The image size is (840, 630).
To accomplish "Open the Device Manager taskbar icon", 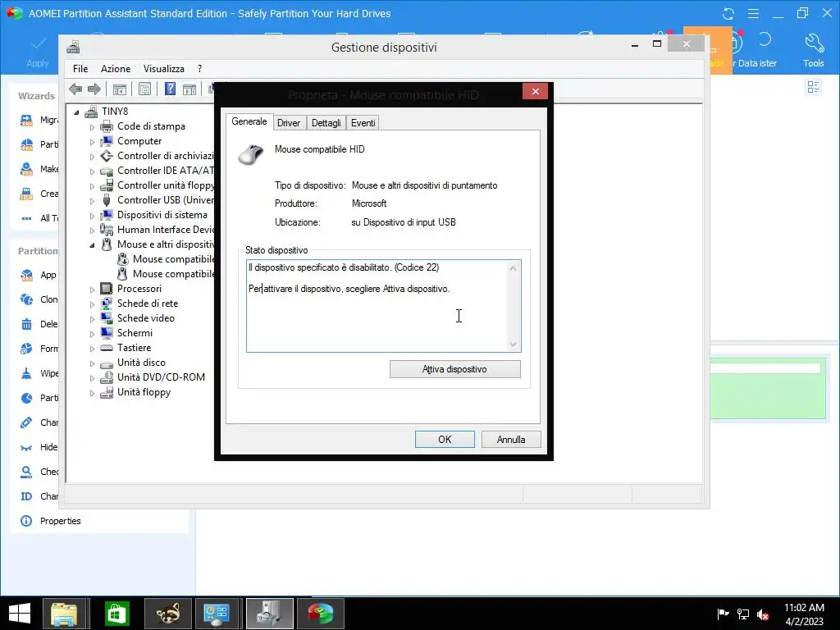I will click(269, 614).
